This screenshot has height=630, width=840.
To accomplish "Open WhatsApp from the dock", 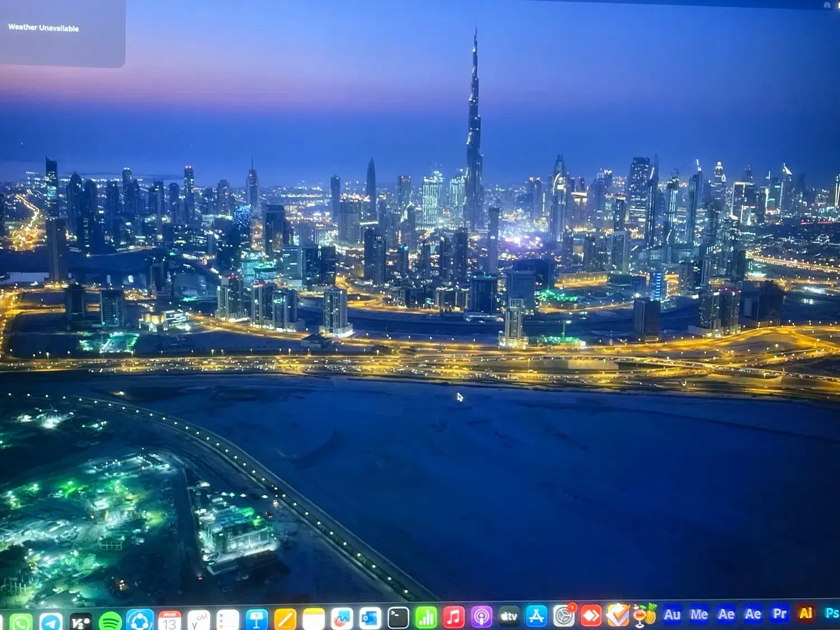I will [21, 620].
